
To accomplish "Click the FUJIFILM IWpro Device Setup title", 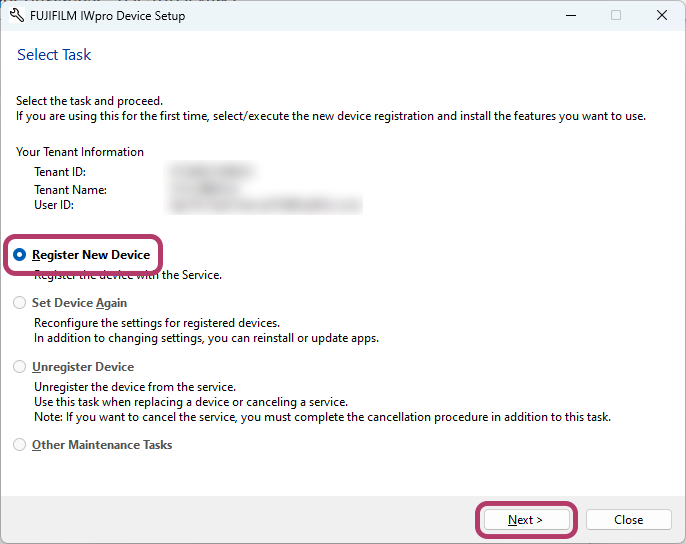I will 108,16.
